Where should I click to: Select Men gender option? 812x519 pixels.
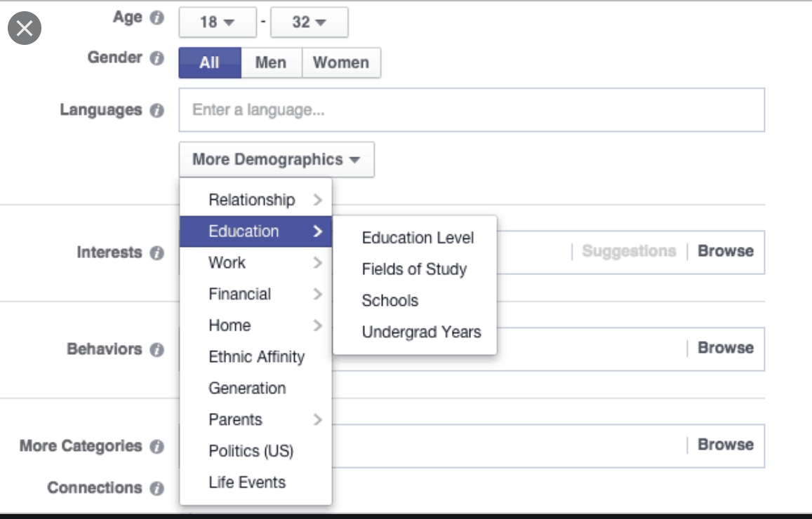[x=271, y=62]
